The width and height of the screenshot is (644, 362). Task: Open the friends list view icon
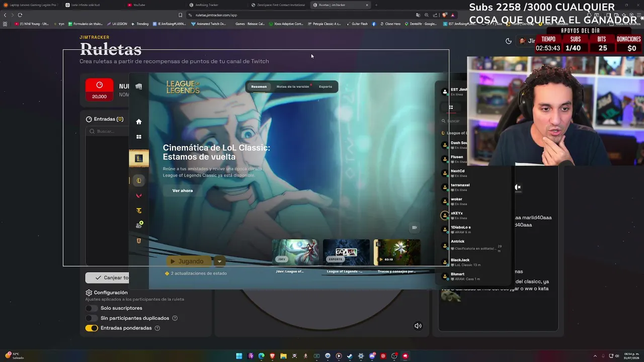(451, 107)
